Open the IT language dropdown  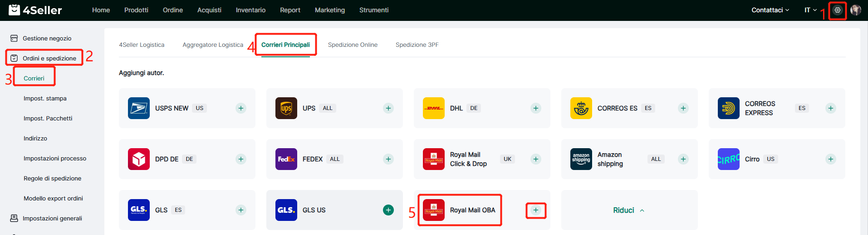click(810, 10)
